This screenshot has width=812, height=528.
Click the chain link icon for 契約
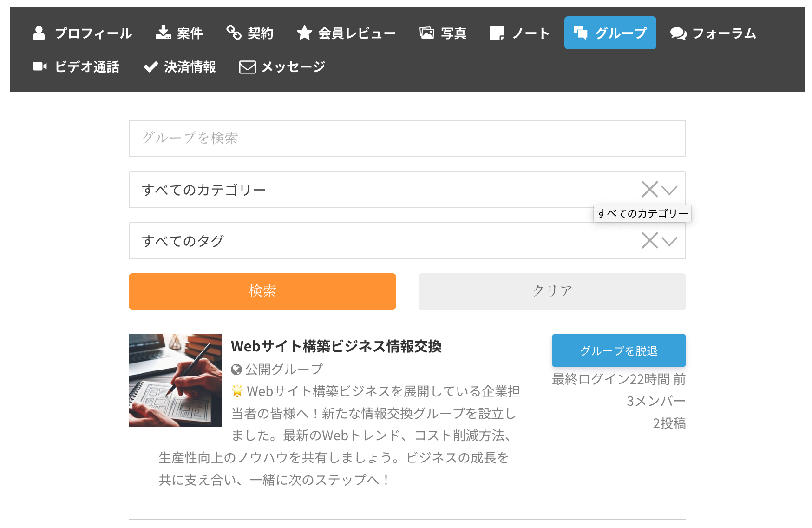(x=234, y=33)
